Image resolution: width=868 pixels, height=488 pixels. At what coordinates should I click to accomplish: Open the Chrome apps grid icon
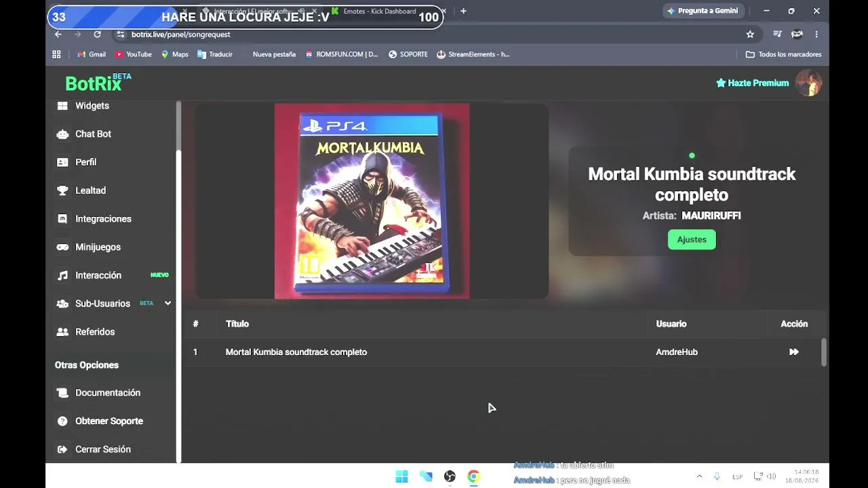[56, 54]
